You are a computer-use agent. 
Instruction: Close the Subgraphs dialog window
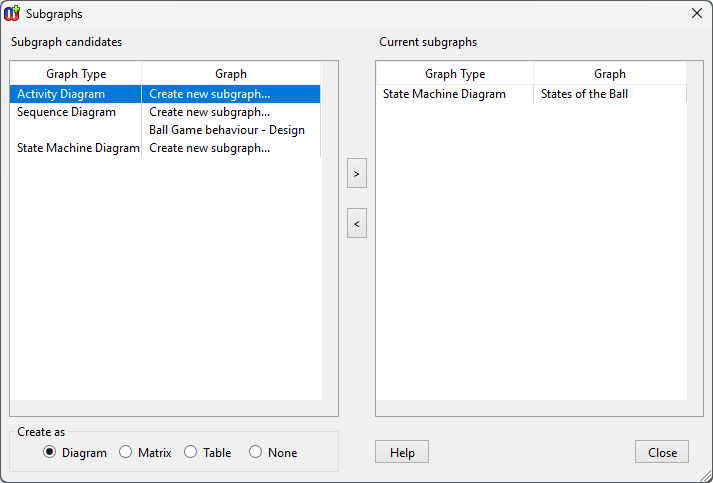(x=697, y=14)
